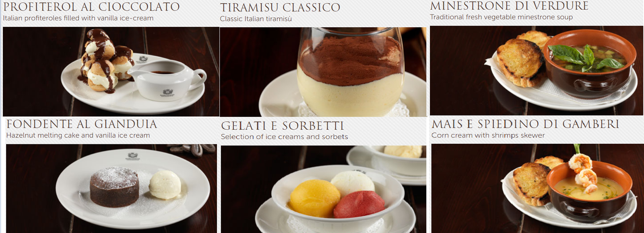This screenshot has height=233, width=644.
Task: Select 'Traditional fresh vegetable minestrone soup' description
Action: tap(501, 17)
